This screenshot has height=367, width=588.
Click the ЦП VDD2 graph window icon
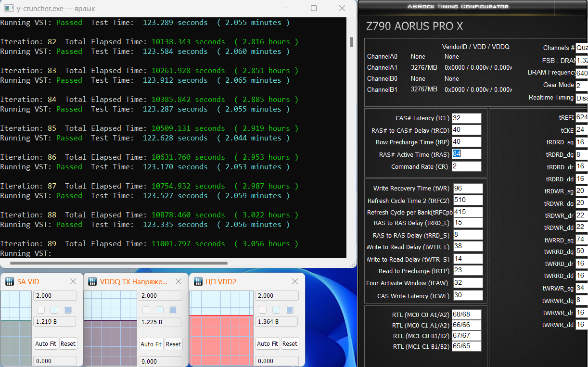[x=198, y=282]
